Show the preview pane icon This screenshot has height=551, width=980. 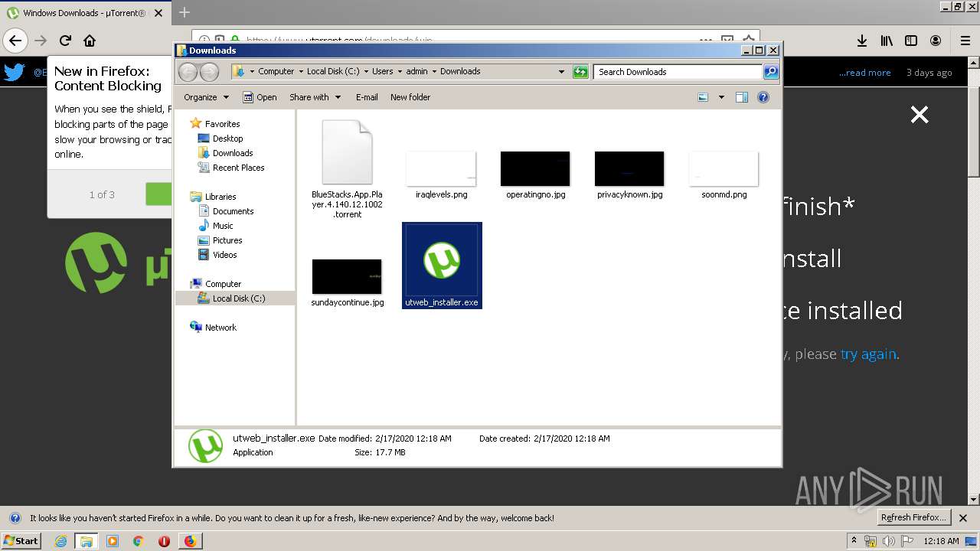[741, 97]
